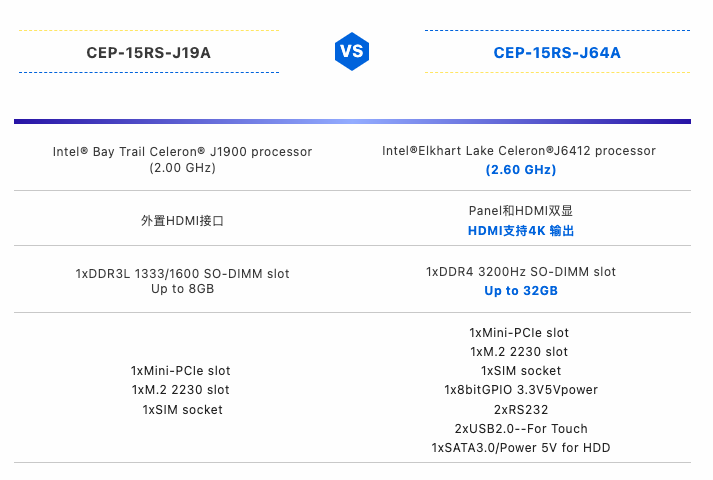Click 1xSIM socket in the left column
Screen dimensions: 713x480
point(182,410)
